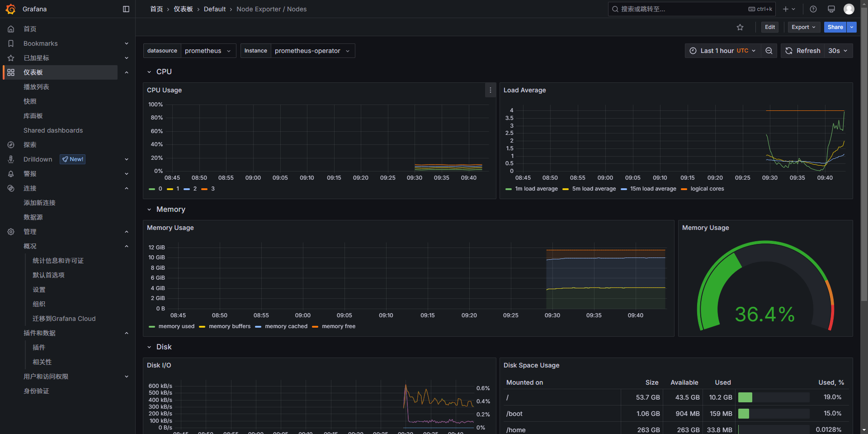Click the dashboards grid icon
This screenshot has width=868, height=434.
pyautogui.click(x=11, y=72)
